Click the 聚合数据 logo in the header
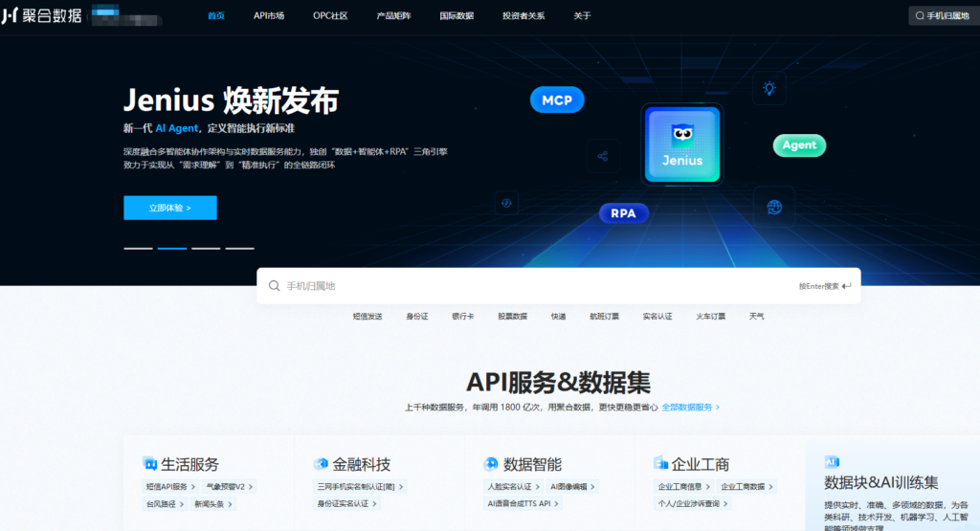Screen dimensions: 980x531 (x=41, y=15)
